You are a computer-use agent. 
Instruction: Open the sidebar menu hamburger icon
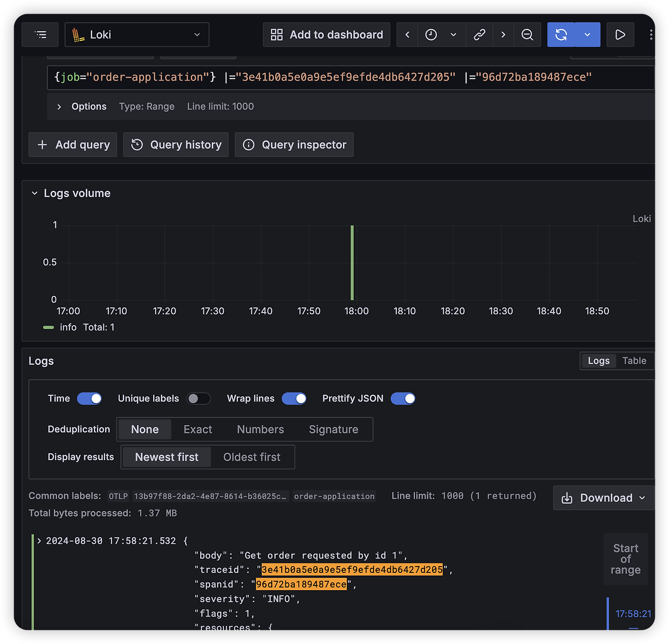[40, 34]
